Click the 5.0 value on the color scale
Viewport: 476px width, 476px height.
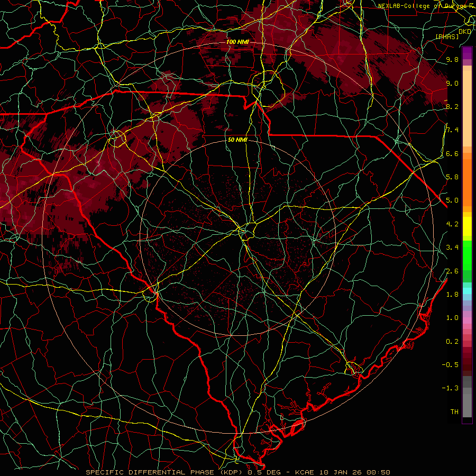coord(452,200)
